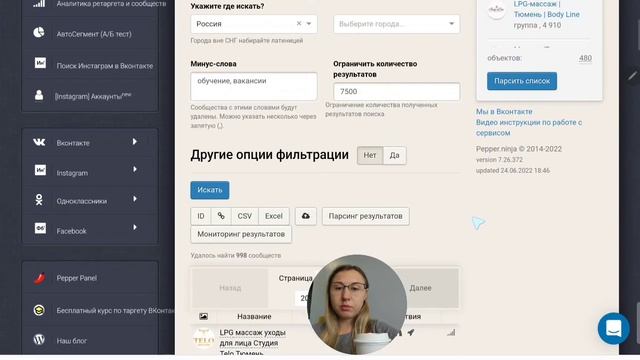Click the Вконтакте VK logo icon

pos(39,142)
